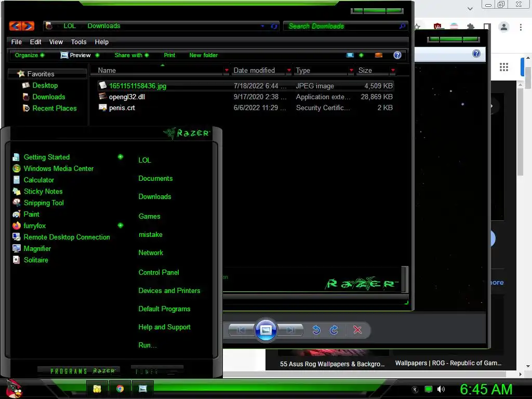Viewport: 532px width, 399px height.
Task: Open the folder icon on taskbar
Action: coord(97,389)
